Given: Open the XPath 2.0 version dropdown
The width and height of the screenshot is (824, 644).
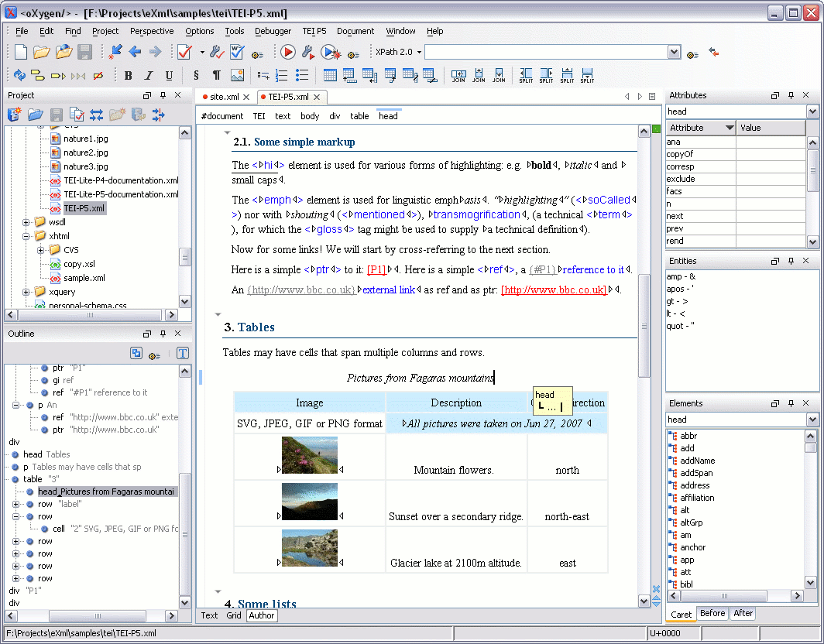Looking at the screenshot, I should coord(419,52).
